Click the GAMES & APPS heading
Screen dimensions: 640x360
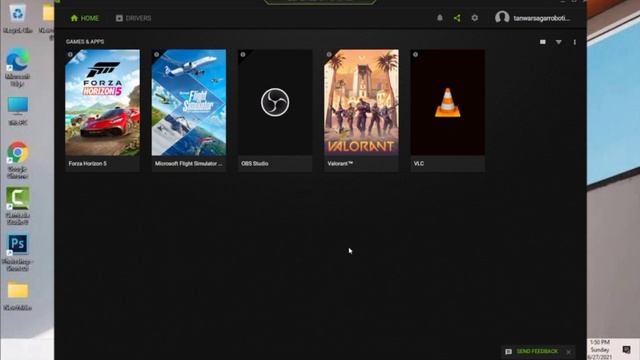85,42
